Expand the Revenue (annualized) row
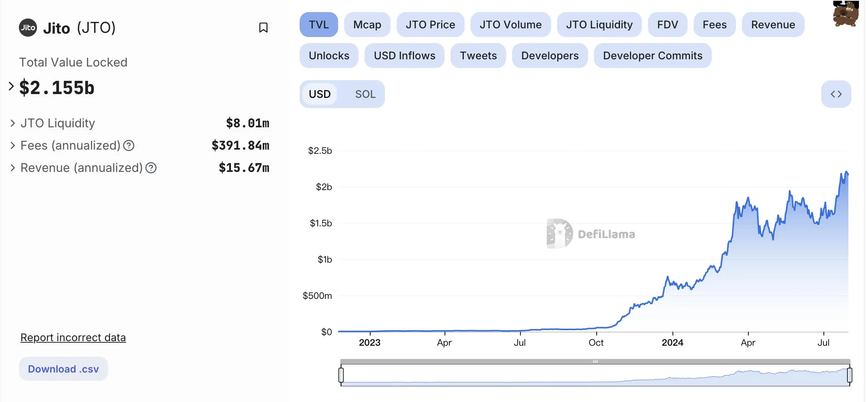 click(x=13, y=168)
